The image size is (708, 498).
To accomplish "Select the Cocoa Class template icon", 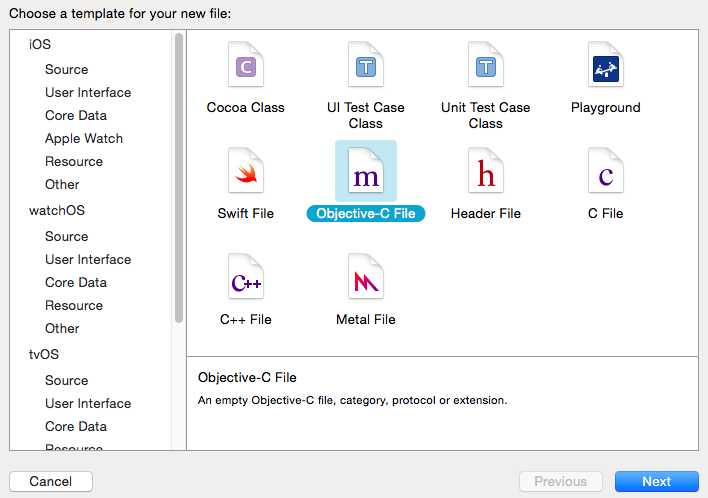I will coord(246,66).
